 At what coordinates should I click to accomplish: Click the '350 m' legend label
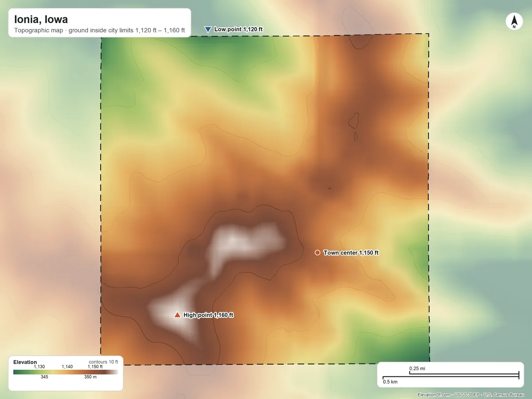(x=90, y=377)
